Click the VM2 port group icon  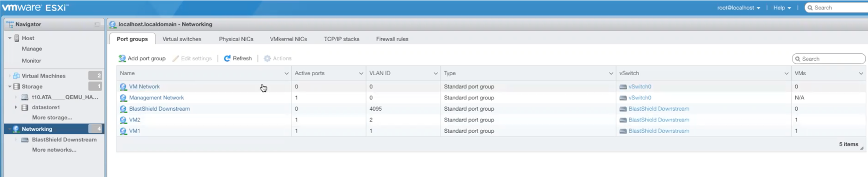[x=123, y=120]
